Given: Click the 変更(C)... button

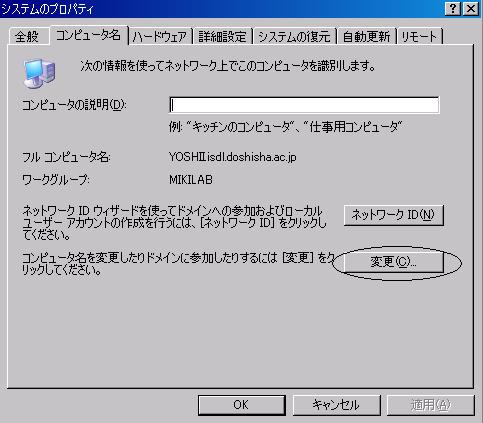Looking at the screenshot, I should coord(394,262).
